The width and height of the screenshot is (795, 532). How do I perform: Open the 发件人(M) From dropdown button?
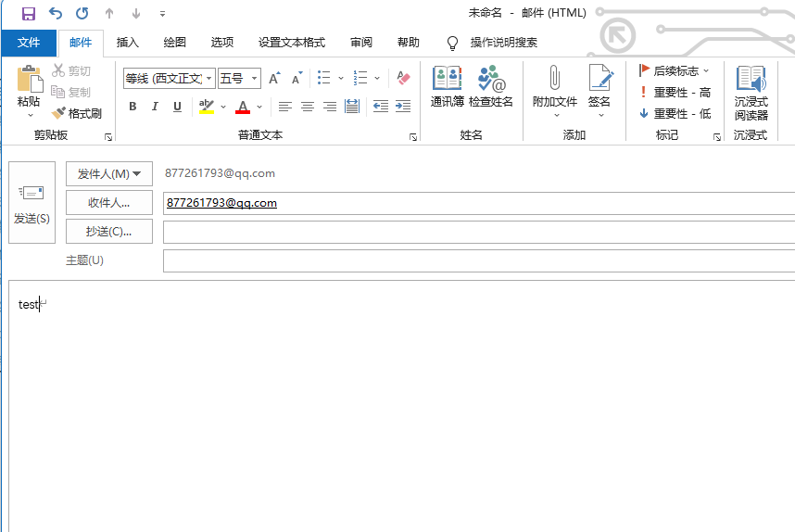[109, 174]
